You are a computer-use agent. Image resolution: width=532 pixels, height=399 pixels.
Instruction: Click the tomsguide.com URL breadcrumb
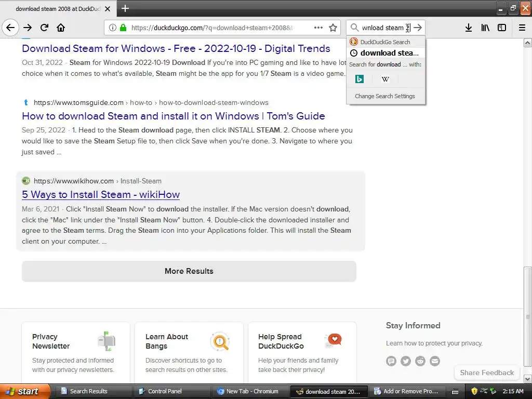[x=151, y=102]
